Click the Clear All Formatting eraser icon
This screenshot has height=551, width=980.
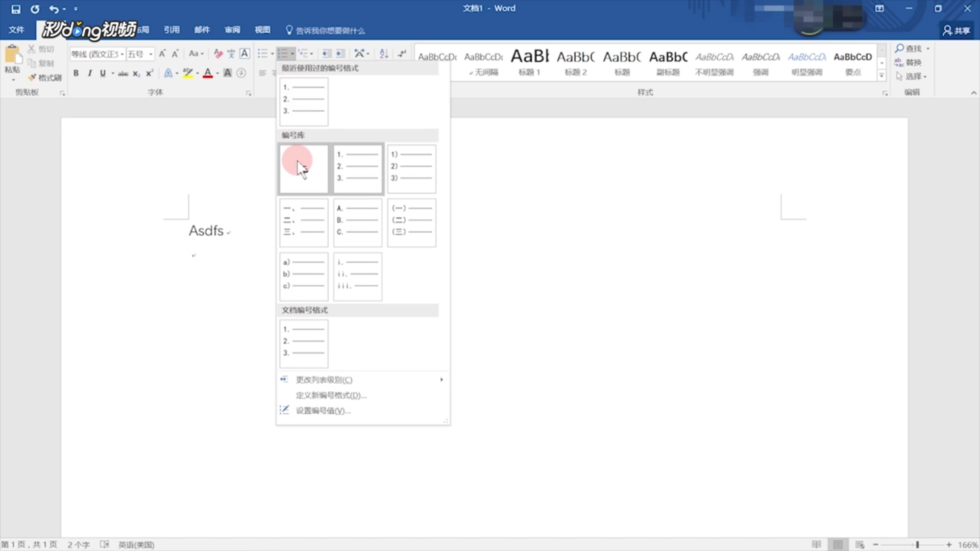click(x=218, y=54)
